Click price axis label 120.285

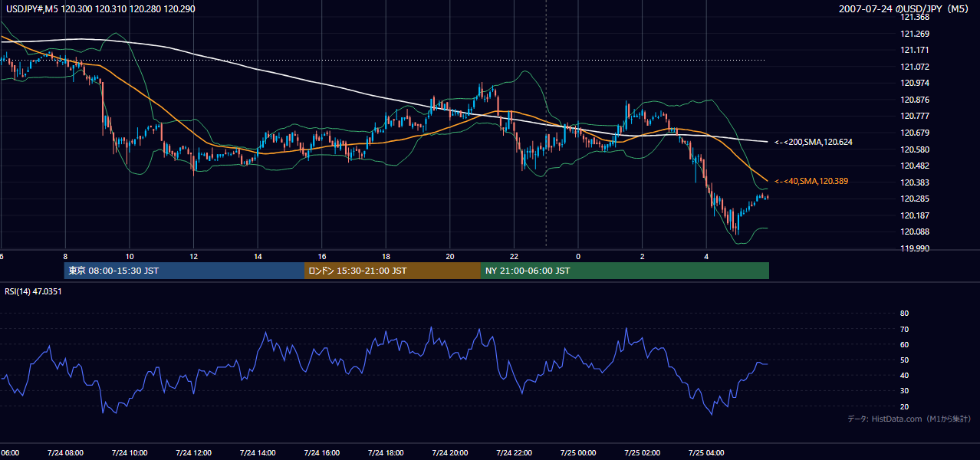[913, 199]
